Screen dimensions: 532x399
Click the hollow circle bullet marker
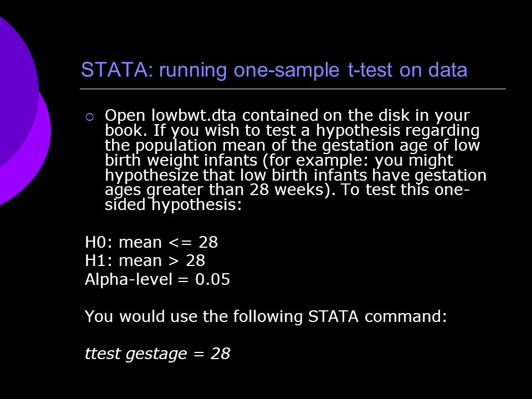point(90,117)
